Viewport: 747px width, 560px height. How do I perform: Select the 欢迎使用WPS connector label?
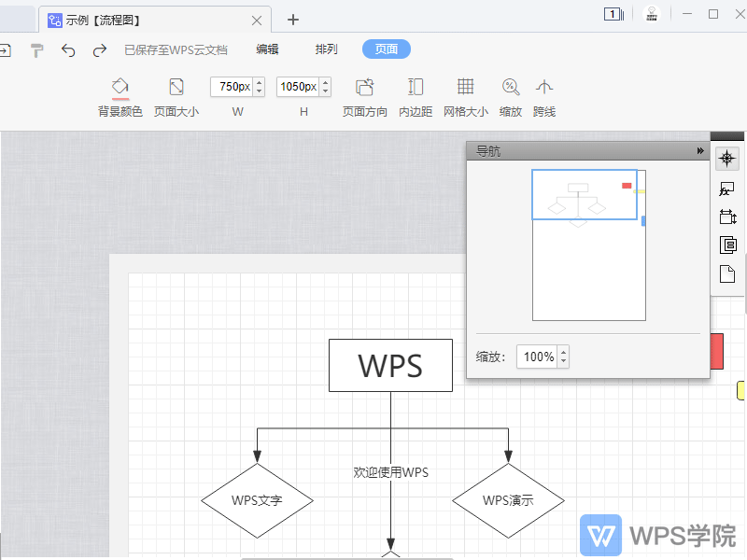point(390,472)
